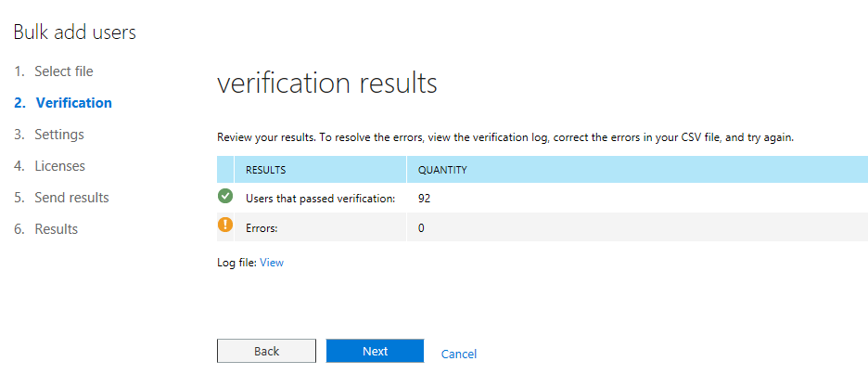Open the Licenses step

click(x=50, y=166)
